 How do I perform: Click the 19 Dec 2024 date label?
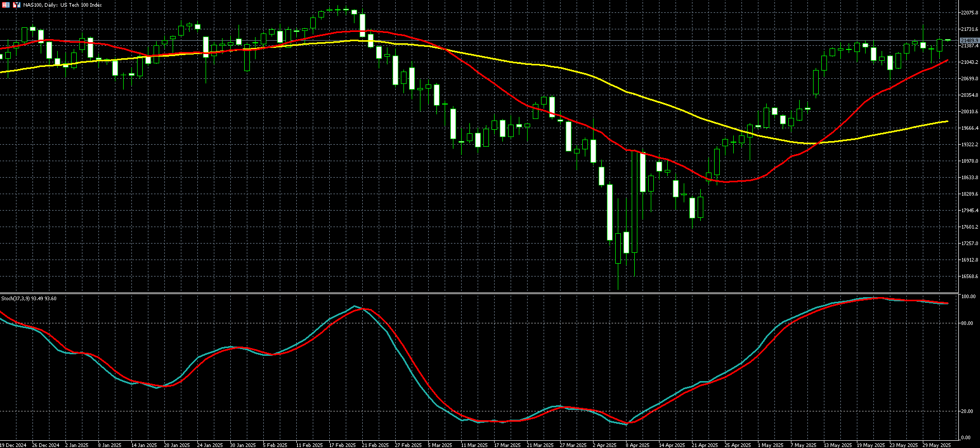13,445
